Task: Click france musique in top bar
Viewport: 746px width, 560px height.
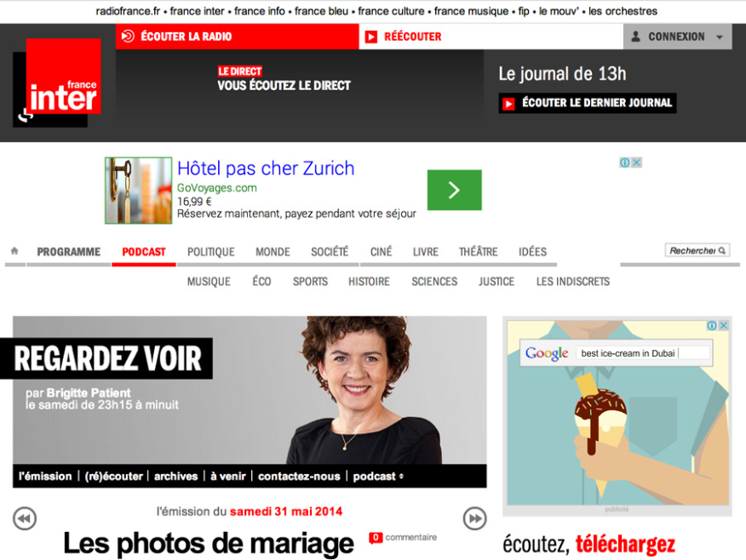Action: (472, 11)
